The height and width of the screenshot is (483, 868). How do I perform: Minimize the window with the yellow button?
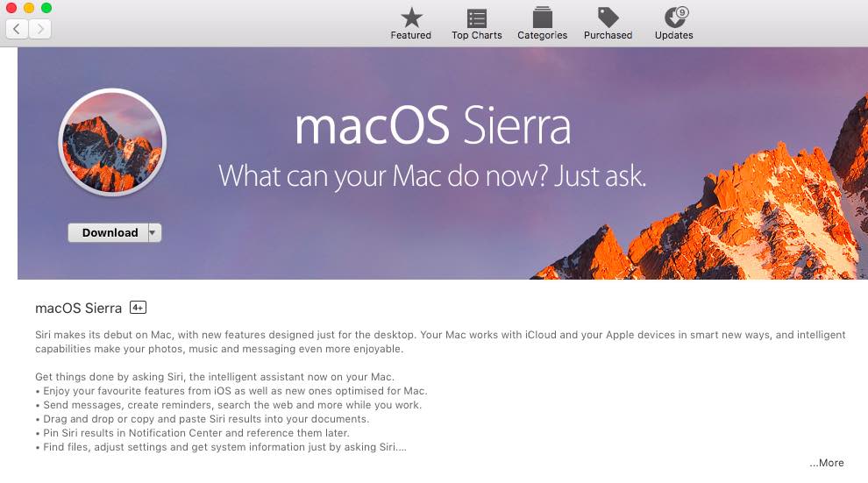[x=29, y=8]
